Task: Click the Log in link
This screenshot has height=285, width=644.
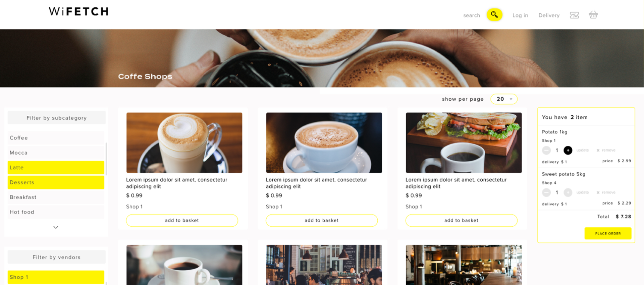Action: point(520,15)
